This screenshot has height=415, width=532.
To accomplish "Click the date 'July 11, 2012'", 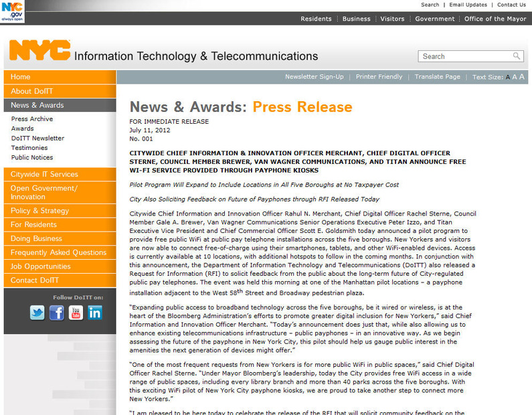I will click(150, 131).
